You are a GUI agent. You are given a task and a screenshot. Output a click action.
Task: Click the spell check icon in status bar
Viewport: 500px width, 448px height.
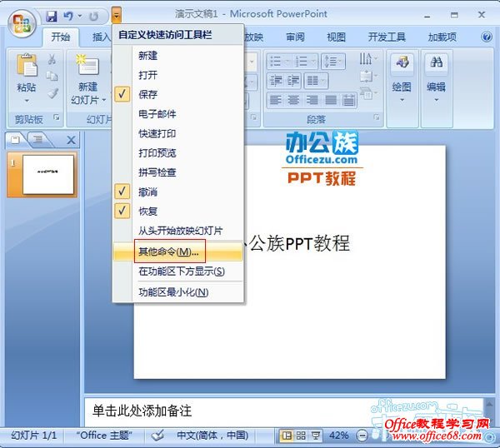point(157,436)
